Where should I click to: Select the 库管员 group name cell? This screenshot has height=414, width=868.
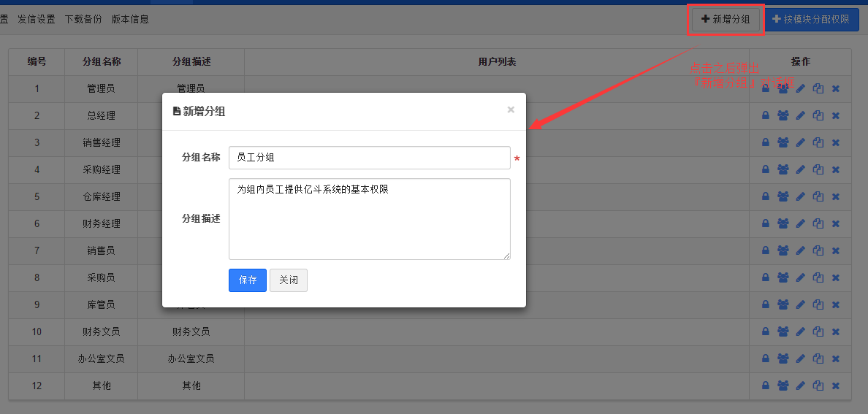(x=102, y=304)
